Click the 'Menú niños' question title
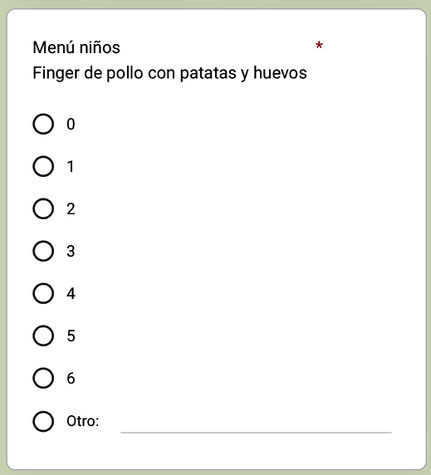 click(76, 47)
